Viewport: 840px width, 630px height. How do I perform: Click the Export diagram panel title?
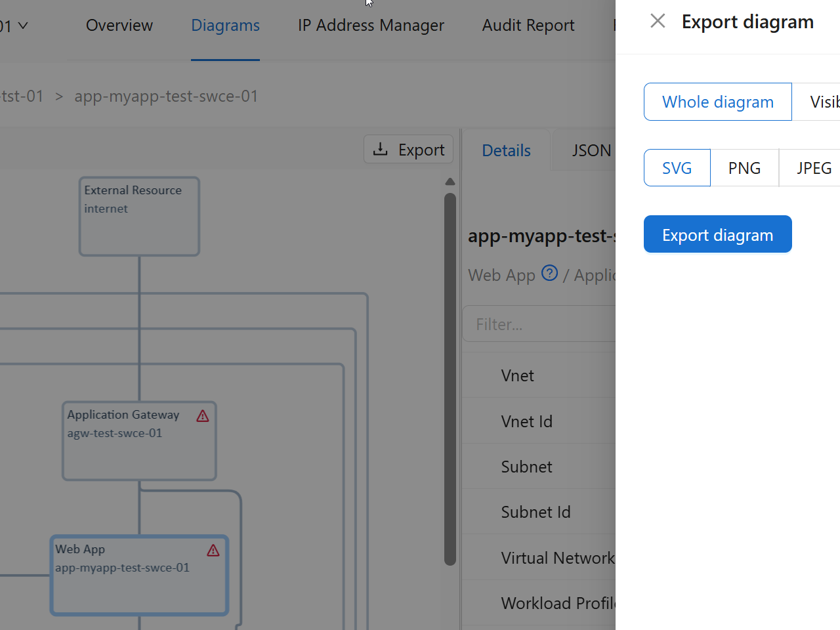click(747, 22)
